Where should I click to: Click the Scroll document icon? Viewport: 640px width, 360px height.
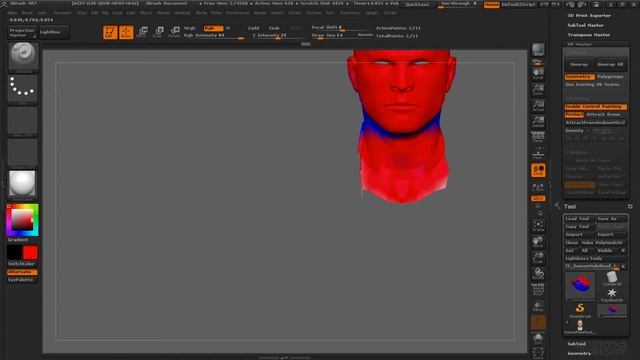(538, 73)
